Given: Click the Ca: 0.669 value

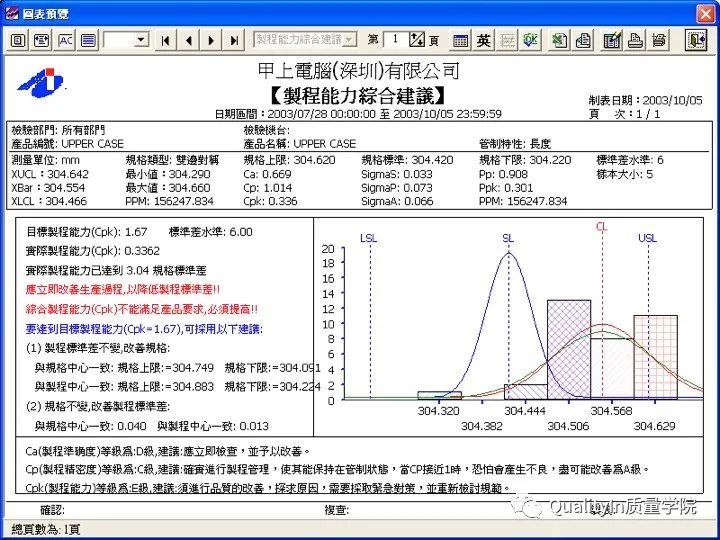Looking at the screenshot, I should pos(267,174).
